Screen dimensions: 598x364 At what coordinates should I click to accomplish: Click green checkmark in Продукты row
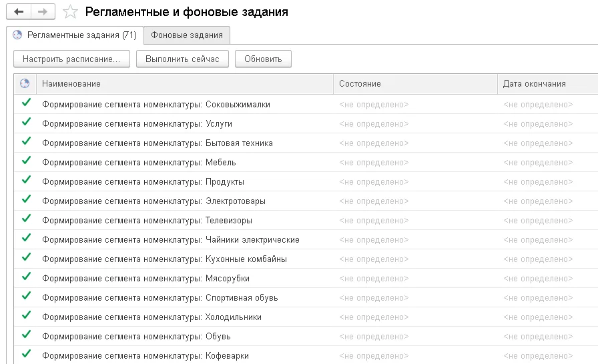26,180
